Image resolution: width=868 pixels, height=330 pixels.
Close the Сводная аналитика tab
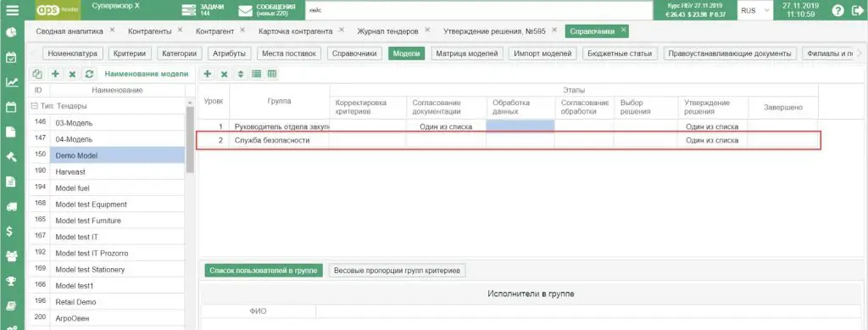(113, 30)
